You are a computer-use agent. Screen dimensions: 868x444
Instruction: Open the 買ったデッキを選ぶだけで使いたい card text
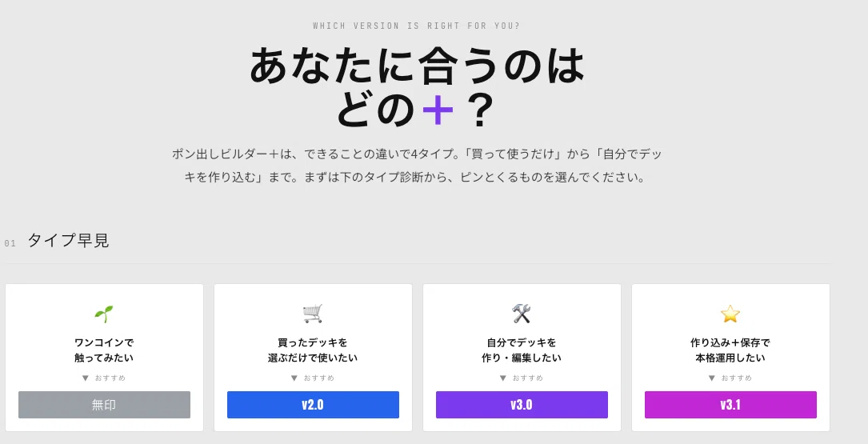313,350
